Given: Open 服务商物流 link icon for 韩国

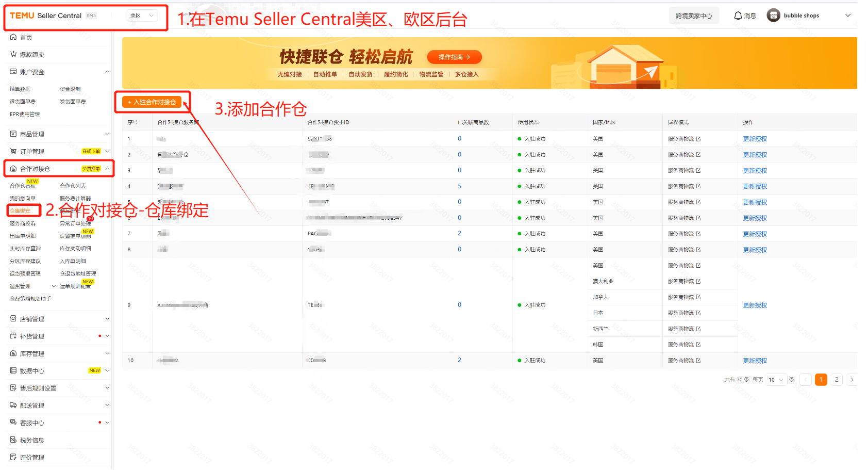Looking at the screenshot, I should [x=698, y=344].
